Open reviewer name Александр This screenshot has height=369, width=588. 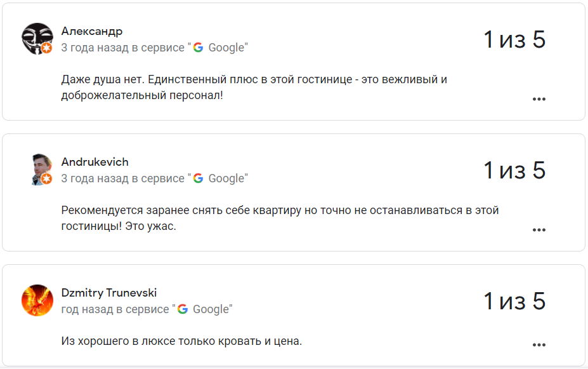coord(92,31)
